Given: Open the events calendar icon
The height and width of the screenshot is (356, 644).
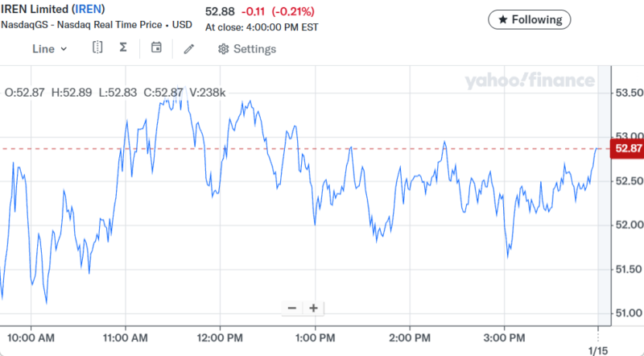Looking at the screenshot, I should pos(156,48).
